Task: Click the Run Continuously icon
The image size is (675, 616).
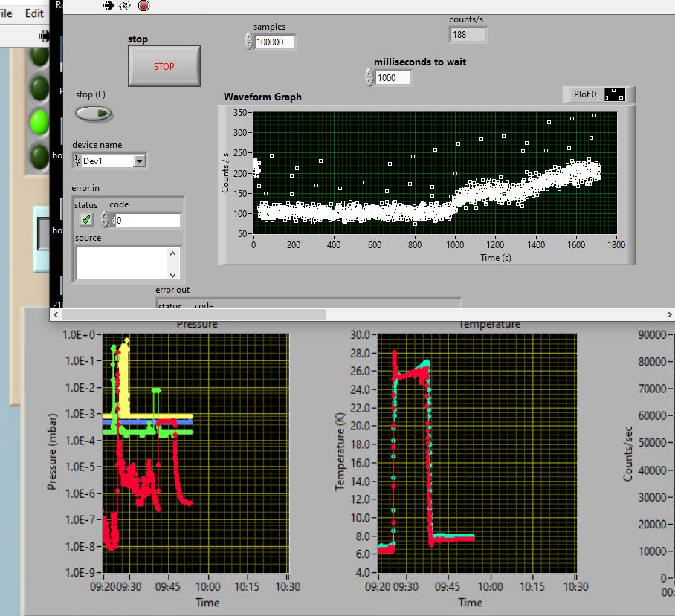Action: tap(125, 6)
